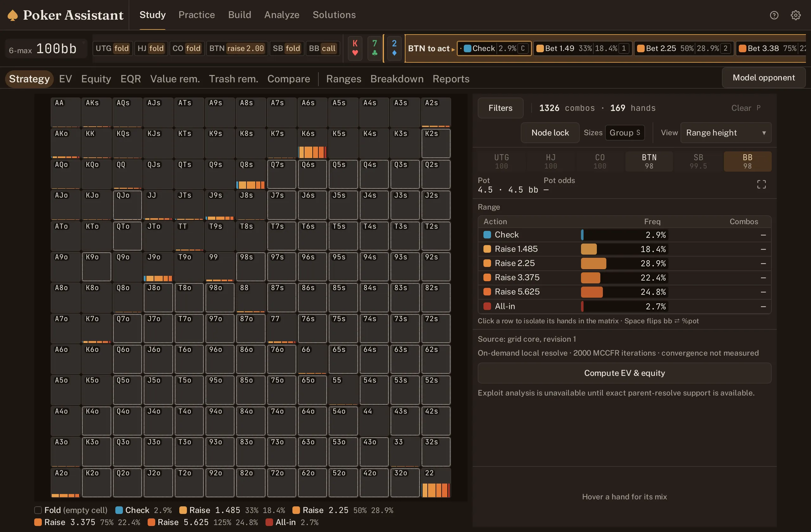Select the SB position tab
The height and width of the screenshot is (532, 811).
coord(698,161)
